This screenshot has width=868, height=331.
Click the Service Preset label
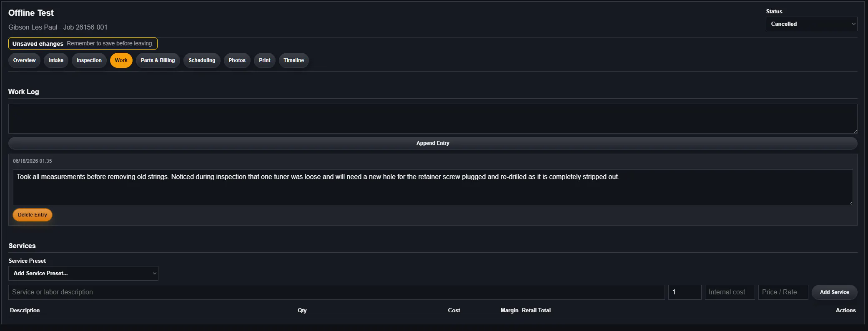[27, 261]
